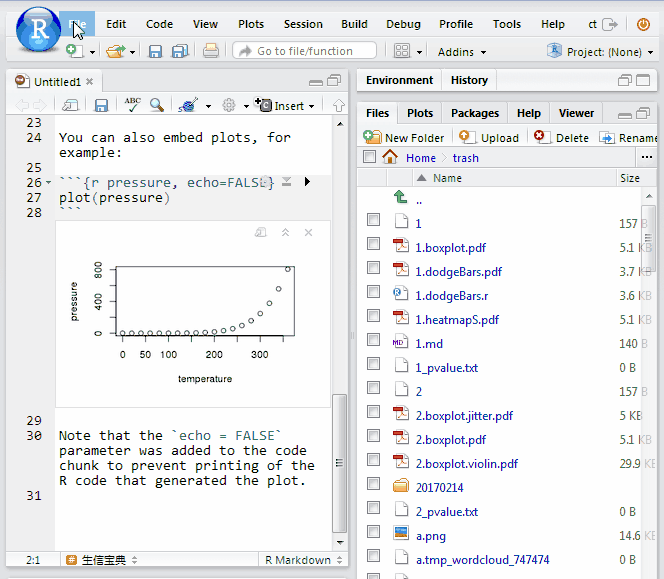Image resolution: width=664 pixels, height=579 pixels.
Task: Close the Untitled1 document tab
Action: (x=89, y=81)
